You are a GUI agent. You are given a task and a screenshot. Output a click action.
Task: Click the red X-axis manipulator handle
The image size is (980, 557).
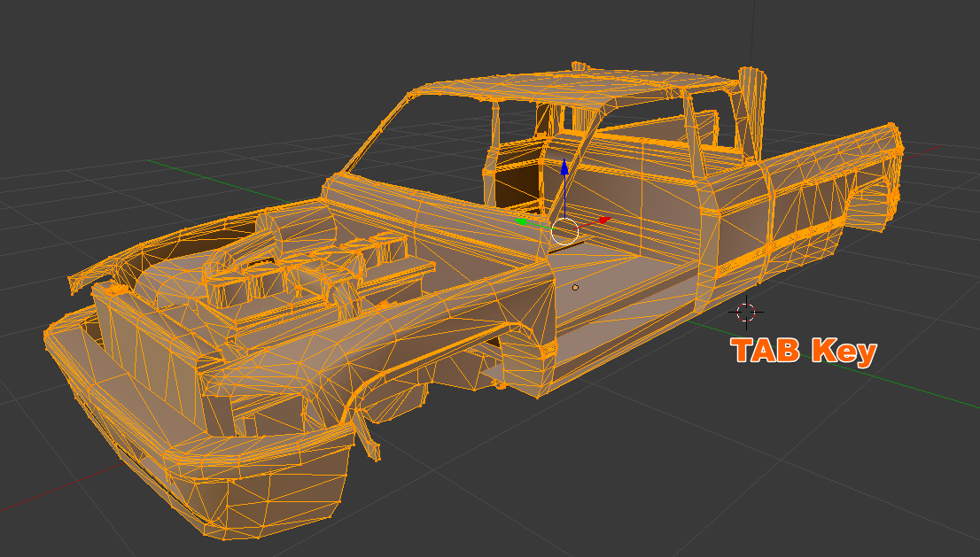pyautogui.click(x=603, y=220)
